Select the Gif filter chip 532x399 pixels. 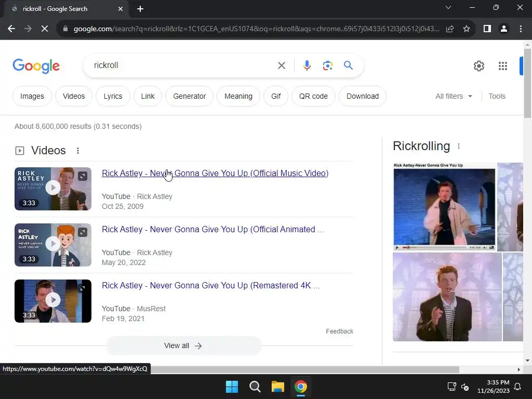tap(276, 96)
